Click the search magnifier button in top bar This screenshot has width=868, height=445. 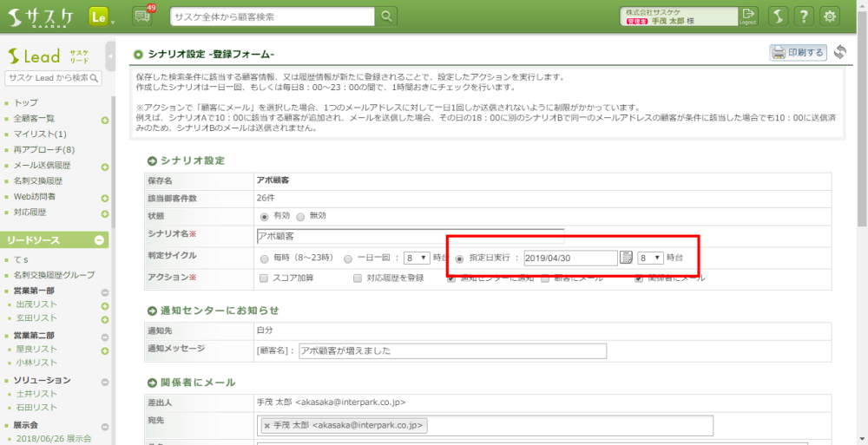click(x=386, y=16)
